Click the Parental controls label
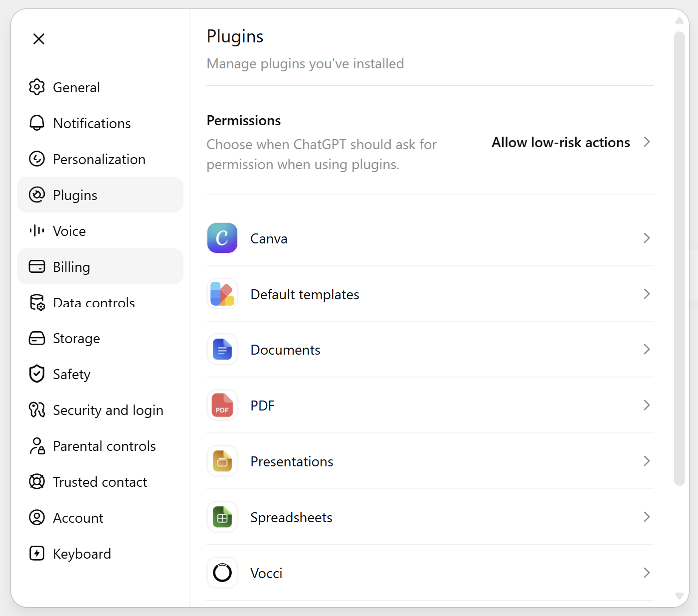Viewport: 698px width, 616px height. (x=104, y=446)
